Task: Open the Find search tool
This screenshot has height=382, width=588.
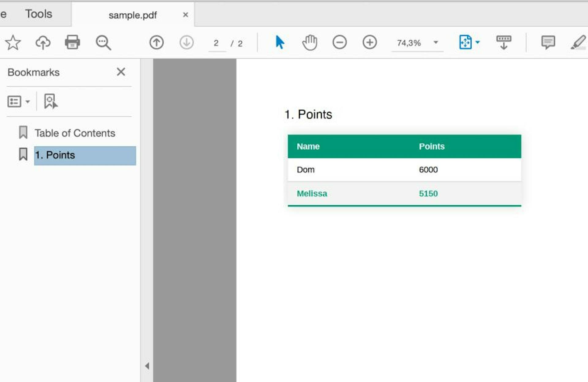Action: (103, 43)
